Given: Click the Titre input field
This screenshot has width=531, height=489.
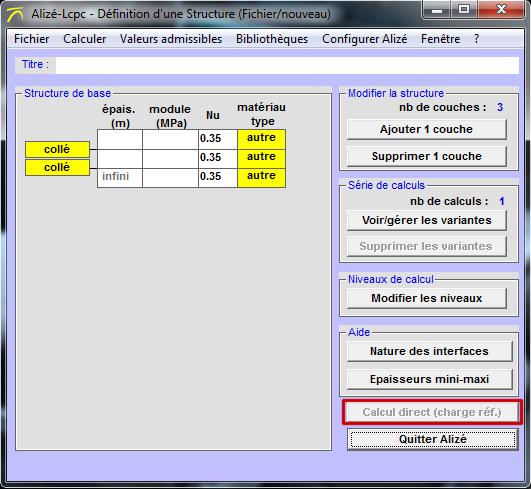Looking at the screenshot, I should click(x=287, y=65).
